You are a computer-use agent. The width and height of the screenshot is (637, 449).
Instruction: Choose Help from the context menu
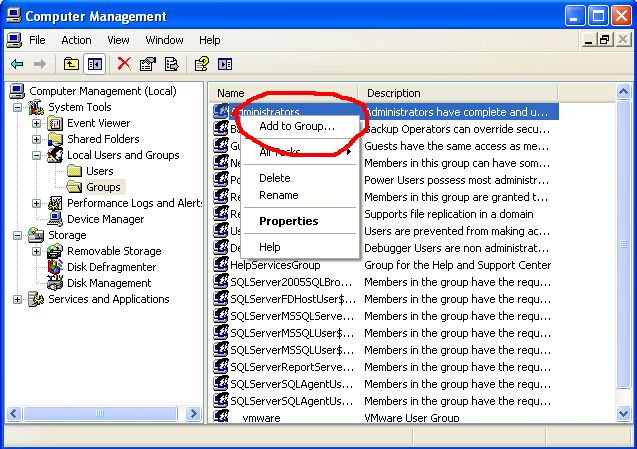pos(300,247)
